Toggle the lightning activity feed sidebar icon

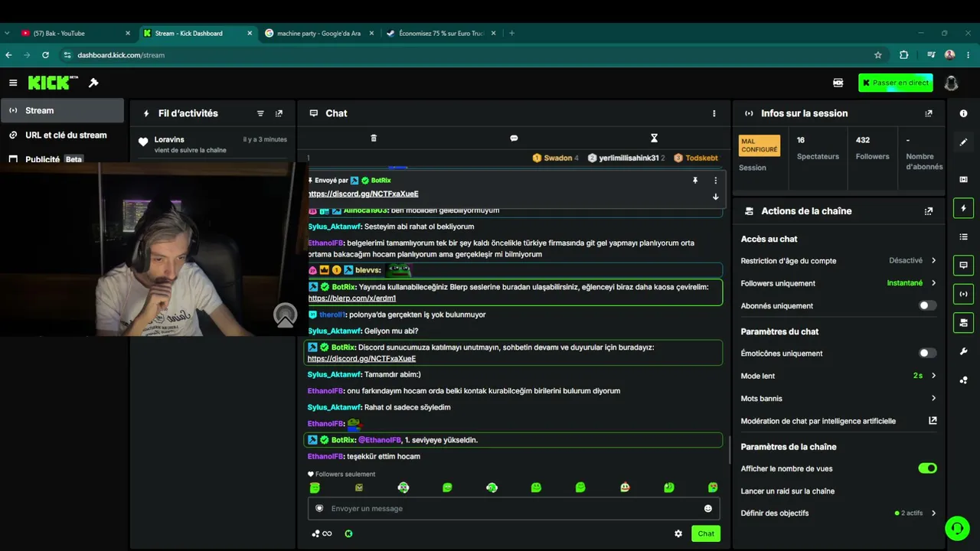click(963, 207)
